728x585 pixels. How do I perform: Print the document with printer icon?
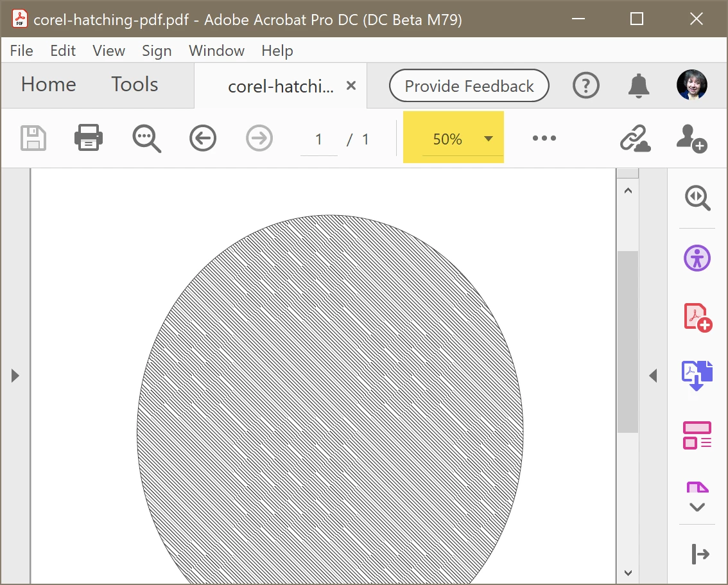click(x=89, y=137)
